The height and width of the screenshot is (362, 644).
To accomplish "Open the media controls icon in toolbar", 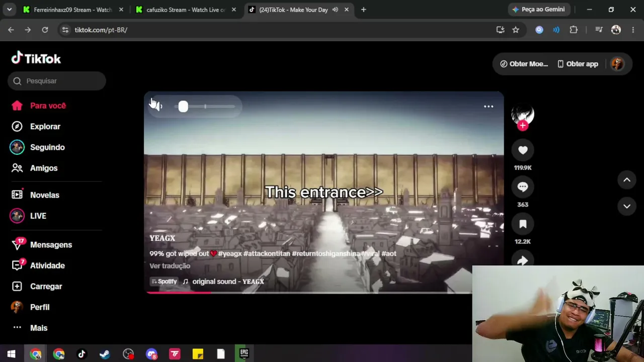I will tap(599, 30).
